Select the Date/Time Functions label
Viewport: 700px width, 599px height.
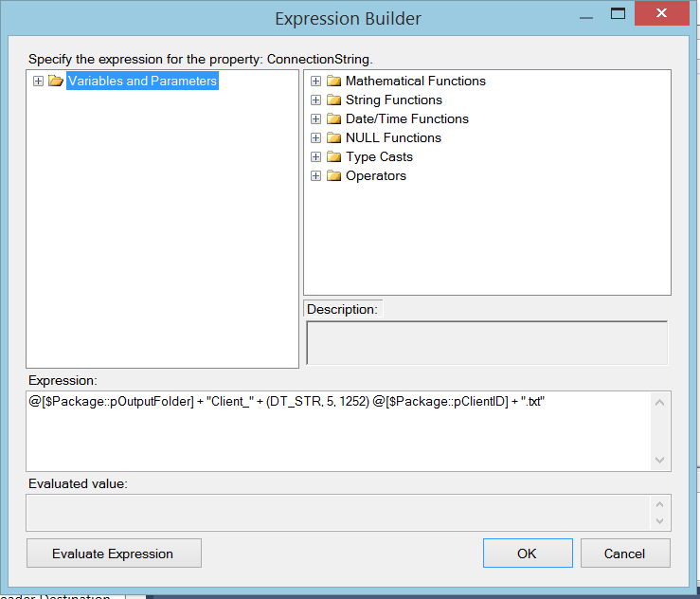[407, 118]
